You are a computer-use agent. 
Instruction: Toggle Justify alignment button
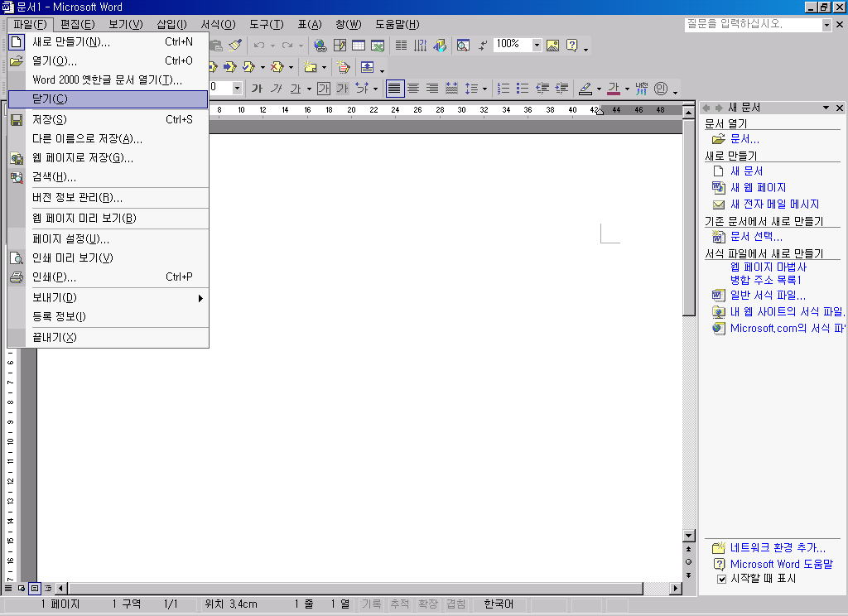[395, 88]
